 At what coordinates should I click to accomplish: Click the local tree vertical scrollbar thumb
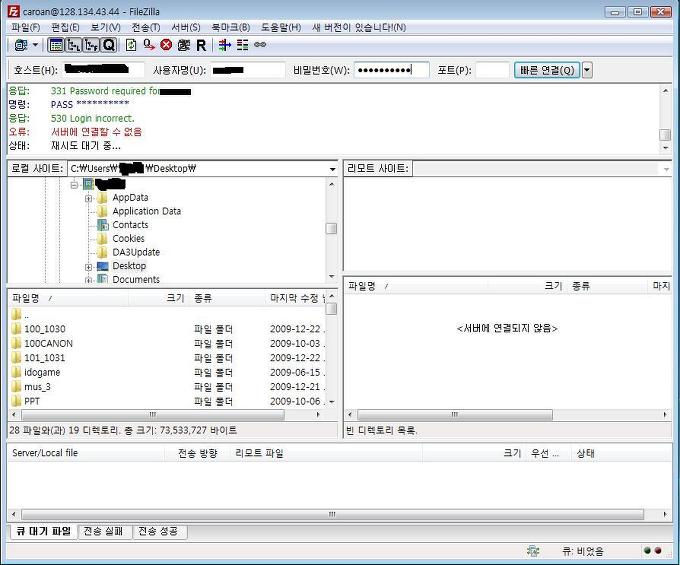[331, 229]
